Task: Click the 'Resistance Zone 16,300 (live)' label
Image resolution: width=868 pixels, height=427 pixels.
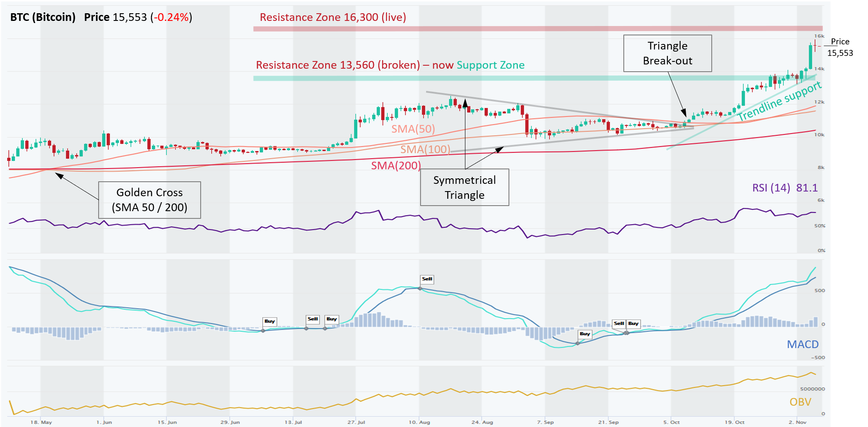Action: click(x=333, y=17)
